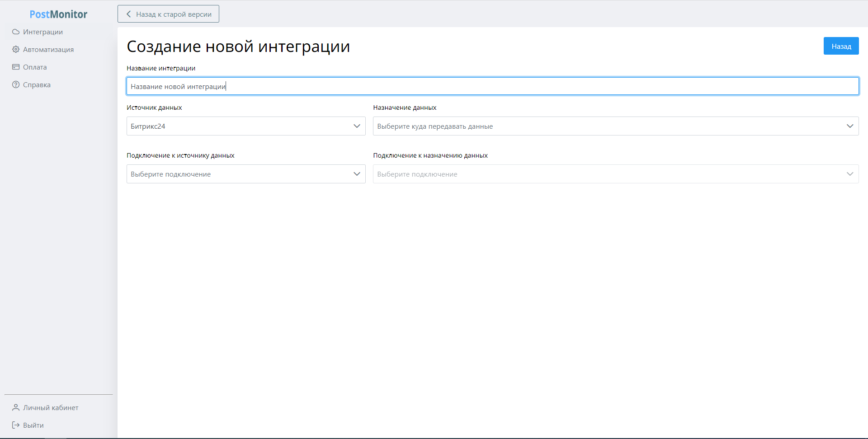Expand the Назначение данных dropdown
The image size is (868, 439).
615,126
